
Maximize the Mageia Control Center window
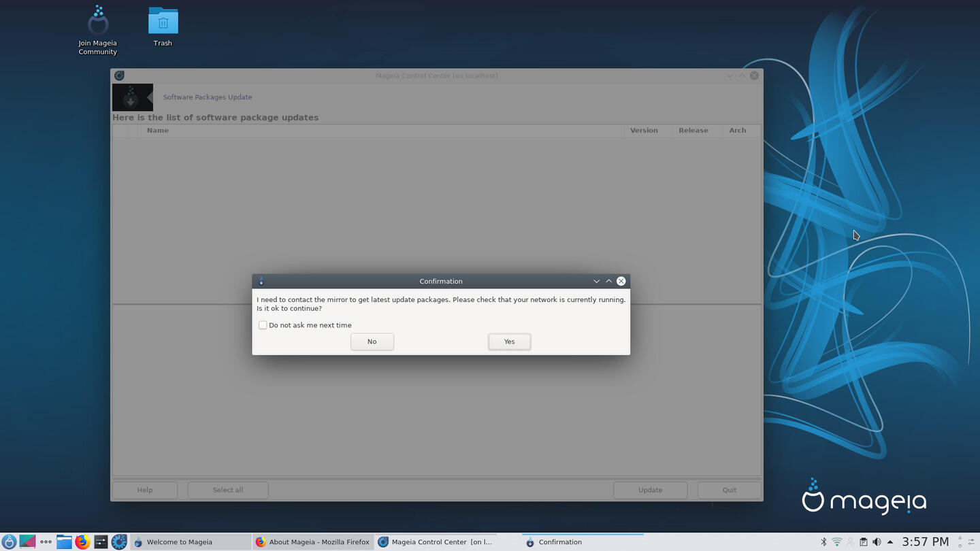742,76
